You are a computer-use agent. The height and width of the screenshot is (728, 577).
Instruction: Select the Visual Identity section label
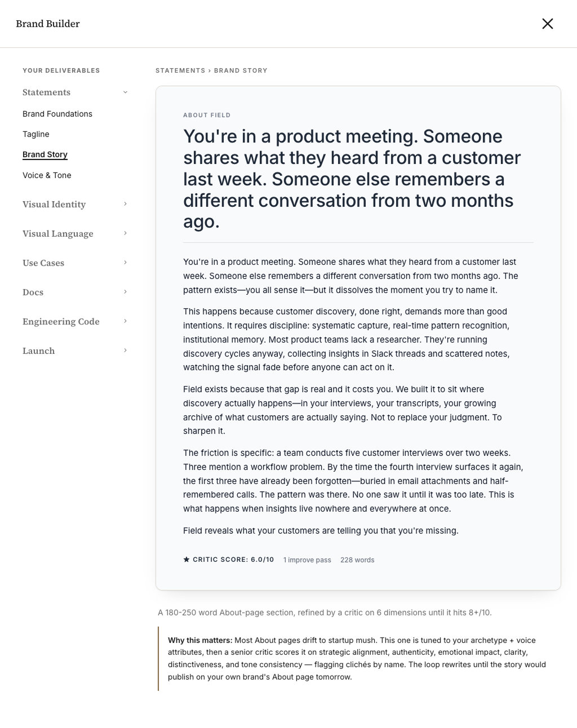[54, 205]
